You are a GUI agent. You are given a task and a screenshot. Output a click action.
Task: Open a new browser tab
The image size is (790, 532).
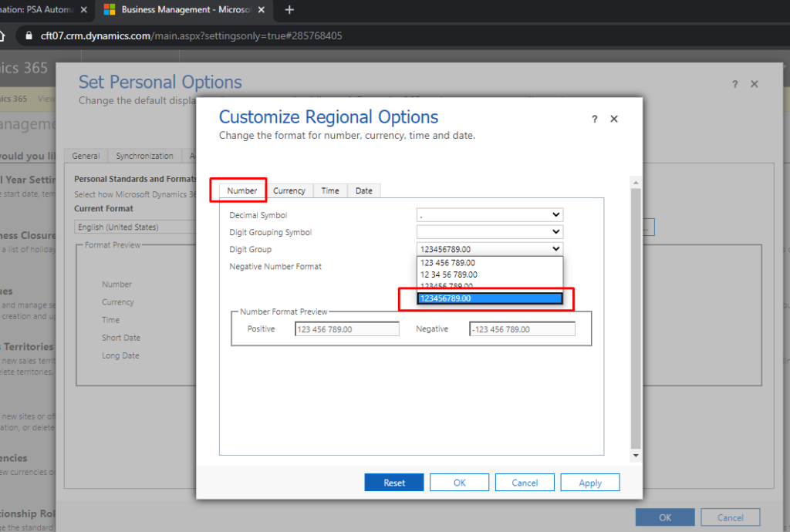click(289, 9)
